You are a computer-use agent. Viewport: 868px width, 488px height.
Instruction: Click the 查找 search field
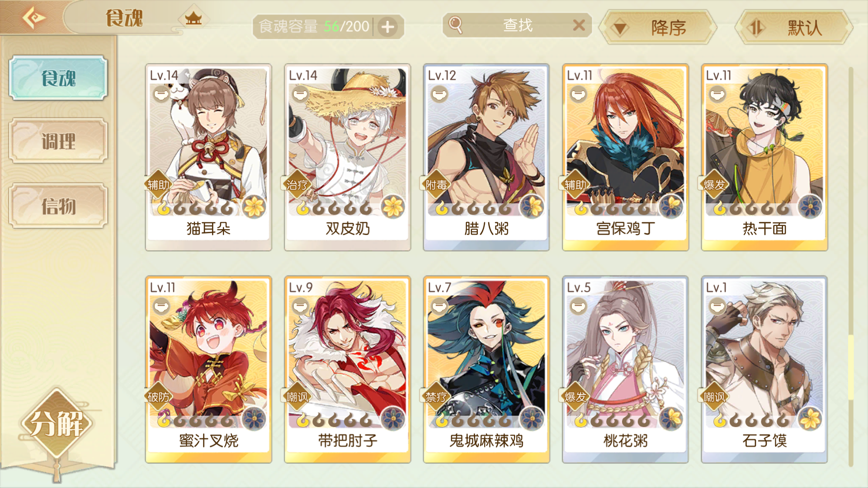pos(517,25)
